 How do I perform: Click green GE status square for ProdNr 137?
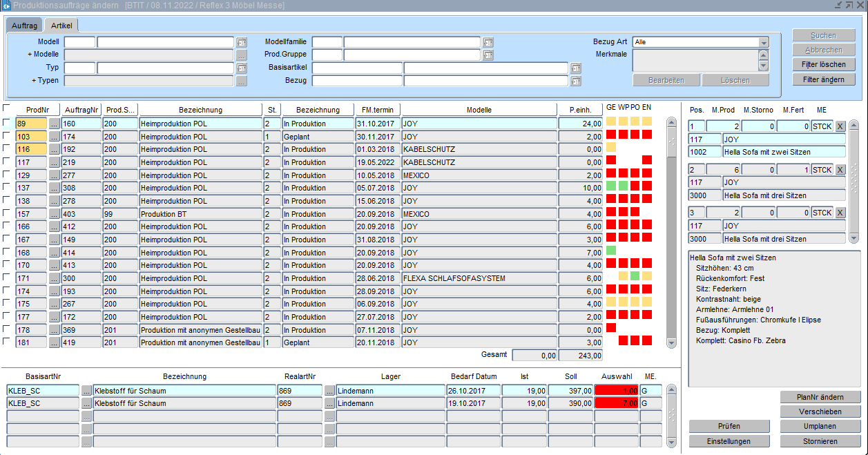[x=611, y=186]
